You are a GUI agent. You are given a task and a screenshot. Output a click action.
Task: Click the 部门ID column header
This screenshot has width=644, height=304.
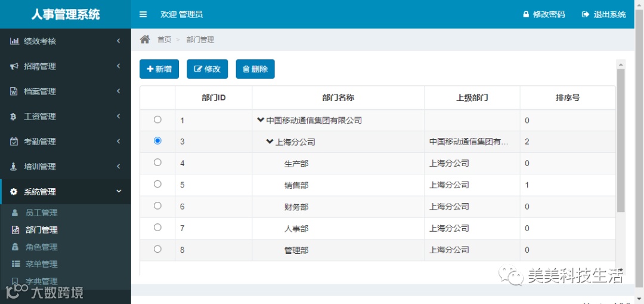(213, 98)
